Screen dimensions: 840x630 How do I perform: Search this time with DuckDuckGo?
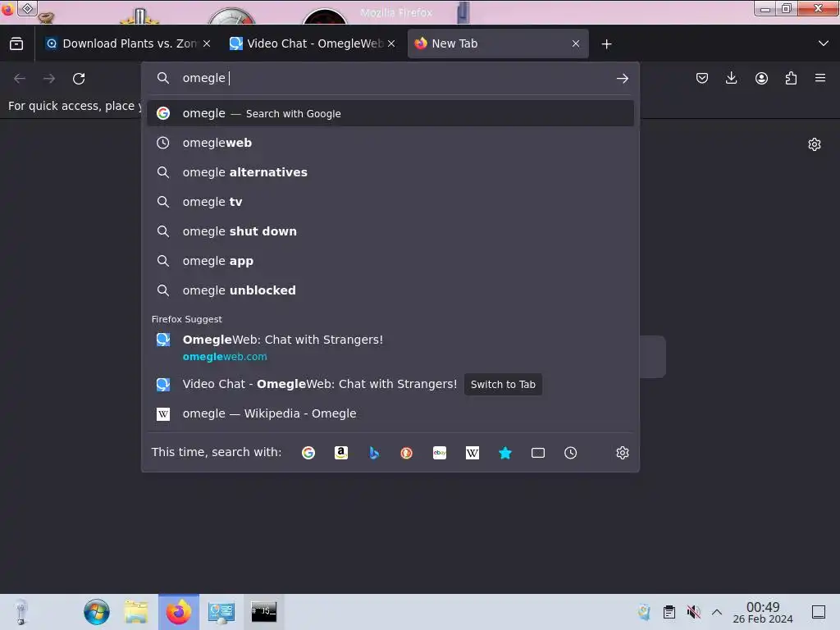click(x=407, y=453)
